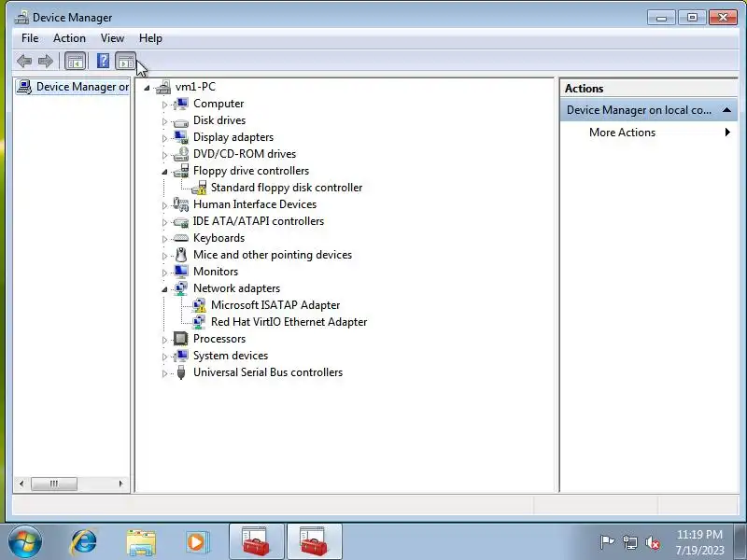
Task: Click the Mice and other pointing devices icon
Action: click(180, 255)
